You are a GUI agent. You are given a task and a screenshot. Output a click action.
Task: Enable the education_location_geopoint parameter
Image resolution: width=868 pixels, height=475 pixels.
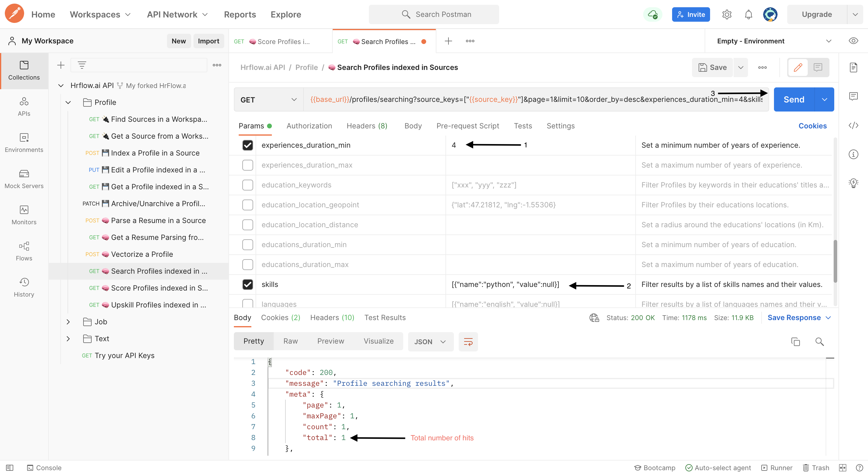[248, 205]
